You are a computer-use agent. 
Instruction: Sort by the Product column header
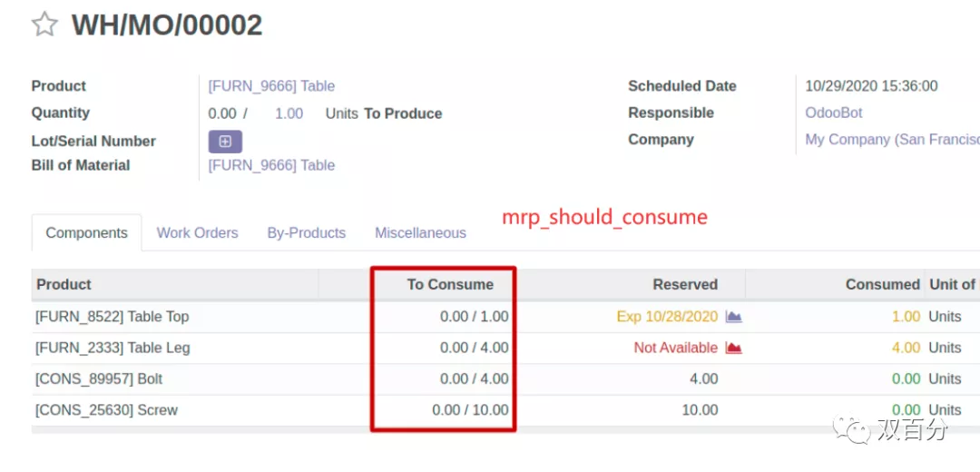pos(64,284)
